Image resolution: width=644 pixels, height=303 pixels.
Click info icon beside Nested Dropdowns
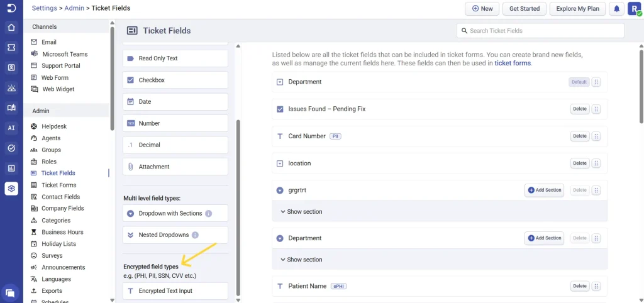tap(195, 235)
